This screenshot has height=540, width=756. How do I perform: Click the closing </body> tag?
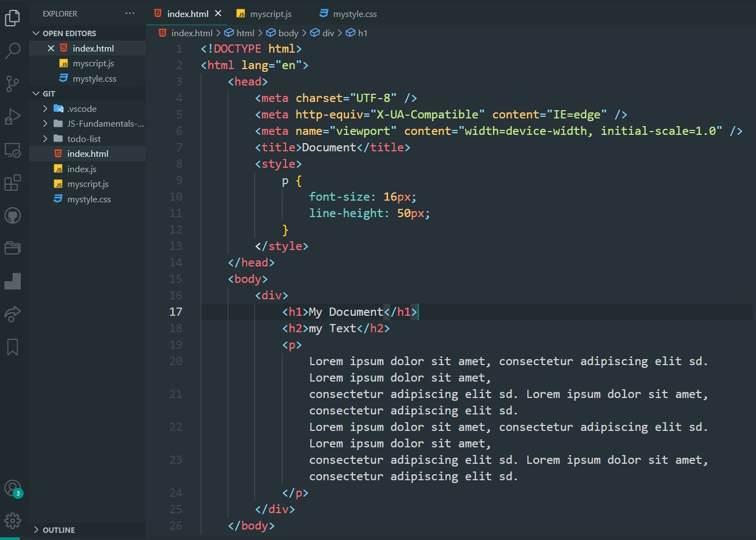[251, 526]
